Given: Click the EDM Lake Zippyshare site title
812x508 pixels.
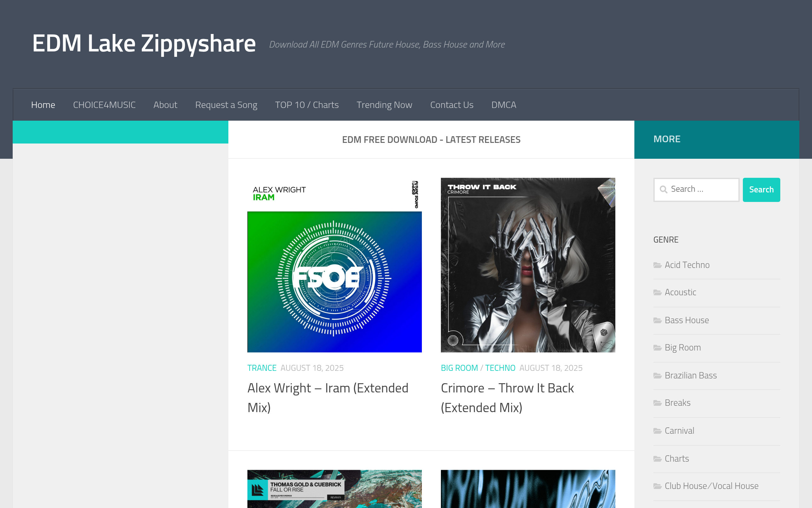Looking at the screenshot, I should [144, 44].
